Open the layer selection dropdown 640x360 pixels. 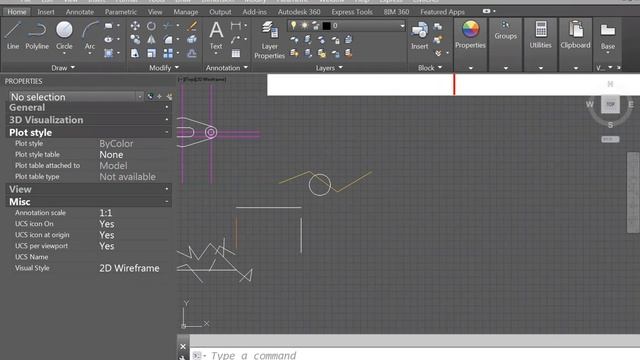point(402,26)
